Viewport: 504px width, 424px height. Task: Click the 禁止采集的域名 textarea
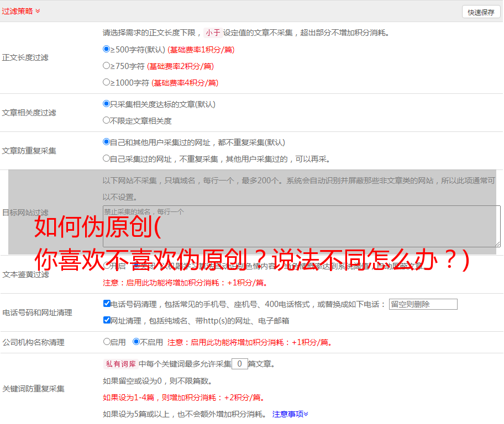(302, 226)
